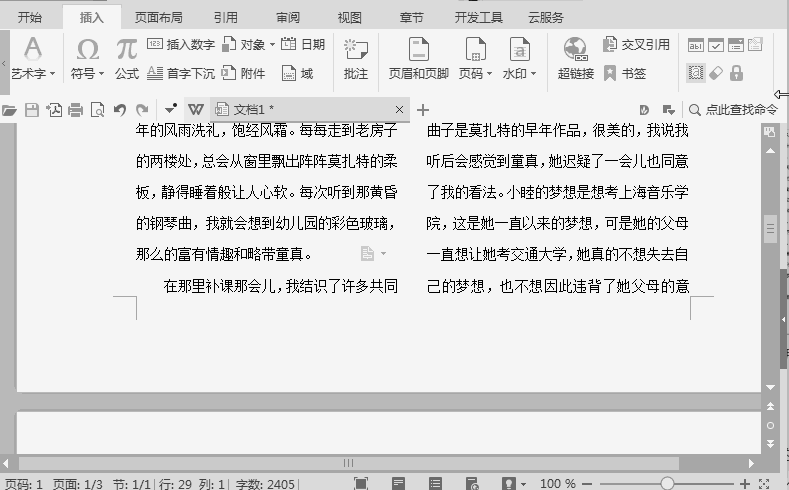This screenshot has height=490, width=789.
Task: Add a bookmark with 书签
Action: click(624, 73)
